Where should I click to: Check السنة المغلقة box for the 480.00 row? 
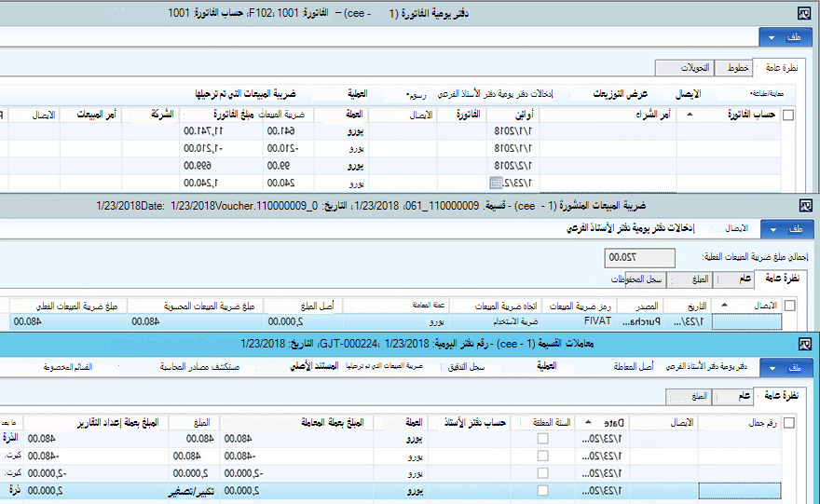coord(543,439)
